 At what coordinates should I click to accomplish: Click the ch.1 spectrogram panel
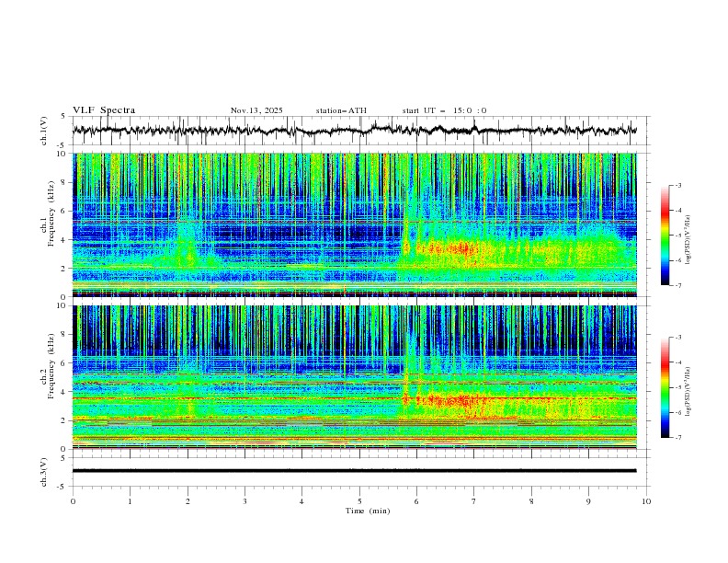(354, 224)
